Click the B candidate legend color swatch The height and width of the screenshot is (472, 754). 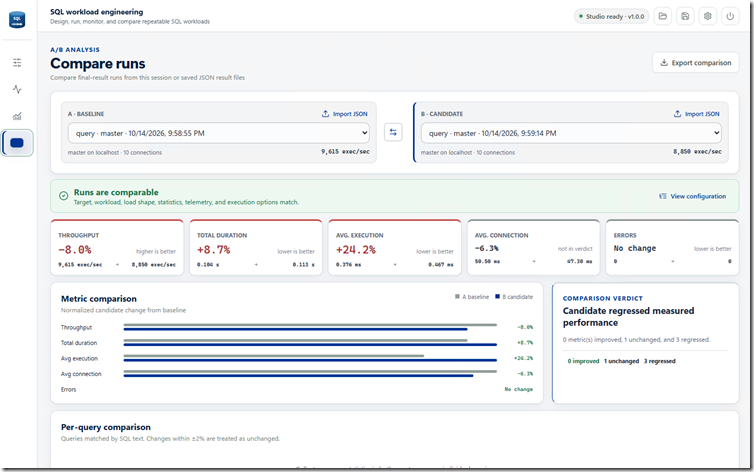pos(497,297)
